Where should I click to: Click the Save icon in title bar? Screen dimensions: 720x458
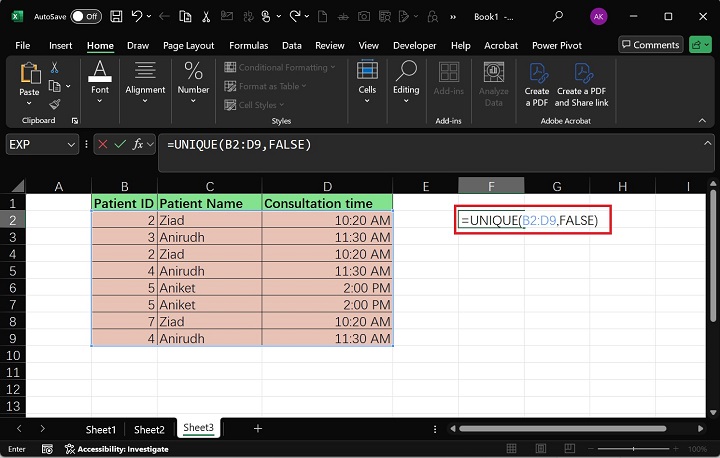coord(118,16)
